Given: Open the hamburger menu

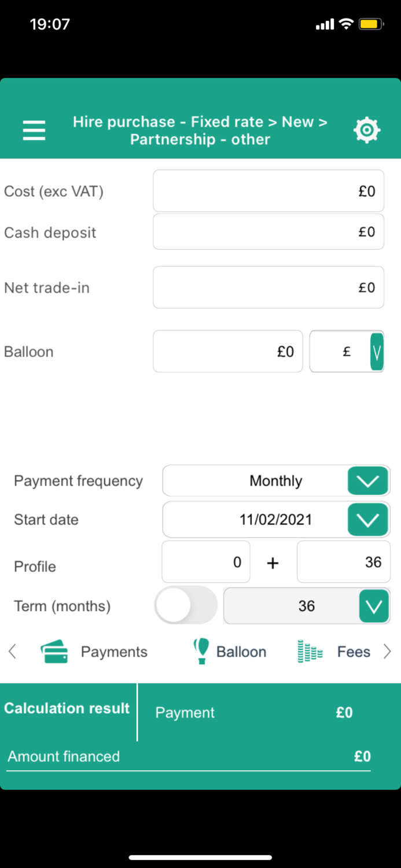Looking at the screenshot, I should (34, 130).
